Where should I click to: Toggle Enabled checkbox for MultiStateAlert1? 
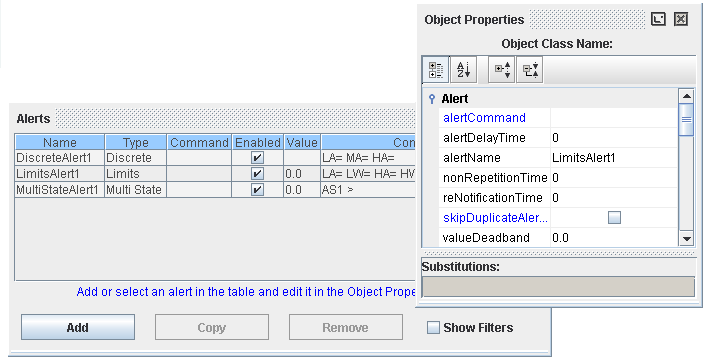pyautogui.click(x=257, y=190)
